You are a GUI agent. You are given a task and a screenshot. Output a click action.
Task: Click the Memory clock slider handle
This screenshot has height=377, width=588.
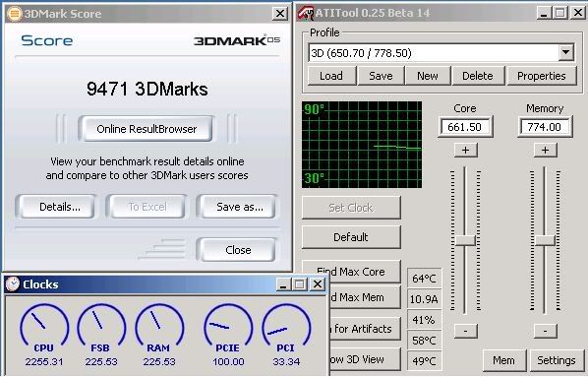tap(545, 240)
